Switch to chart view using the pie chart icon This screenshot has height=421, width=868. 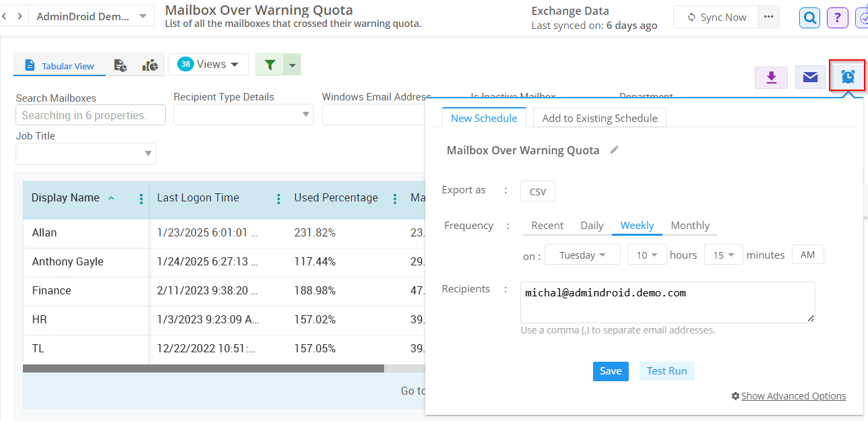pos(150,64)
